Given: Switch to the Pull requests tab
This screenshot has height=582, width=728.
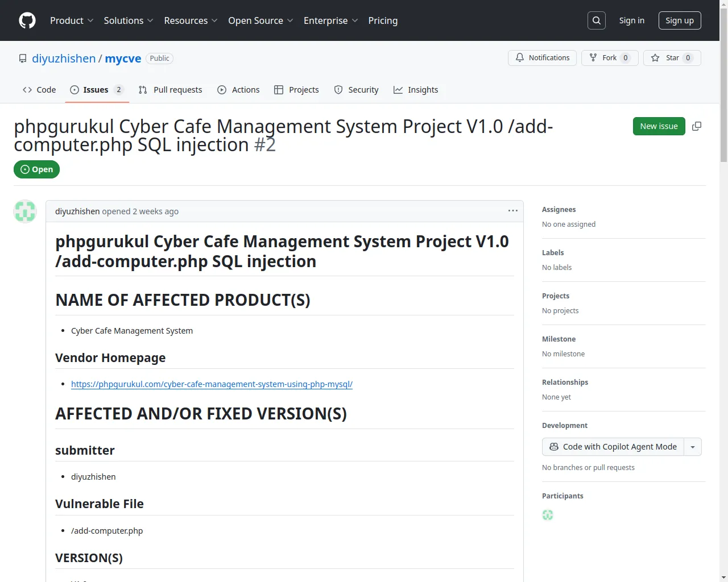Looking at the screenshot, I should click(x=170, y=90).
